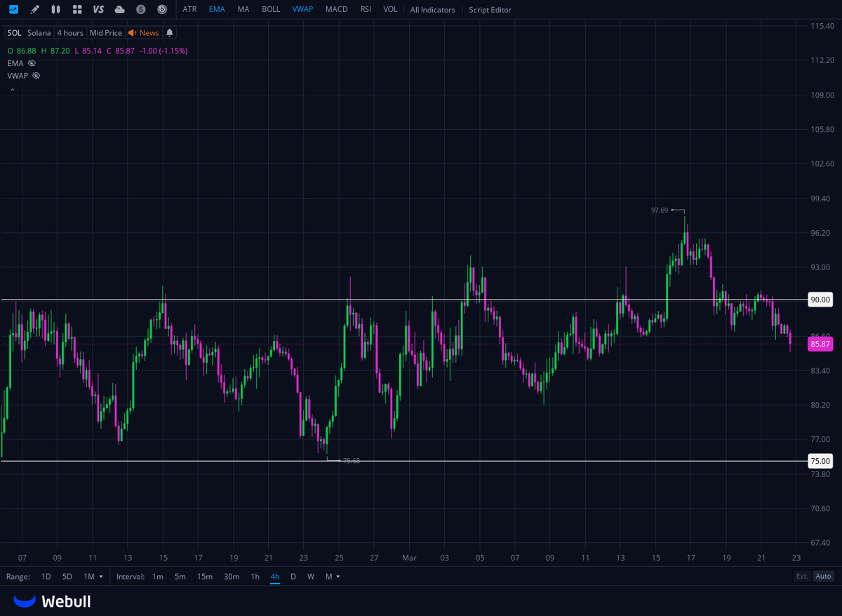Screen dimensions: 842x616
Task: Click the 75.00 horizontal line price tag
Action: click(820, 461)
